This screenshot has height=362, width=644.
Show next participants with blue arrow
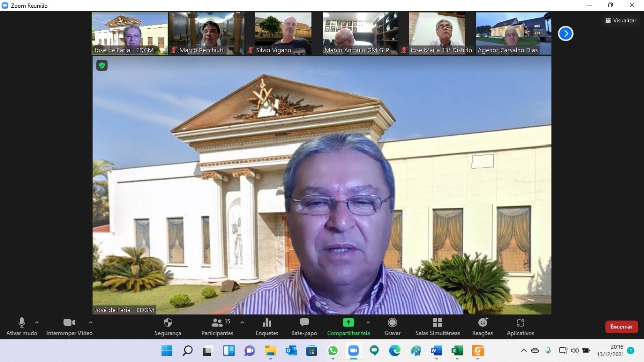click(566, 34)
